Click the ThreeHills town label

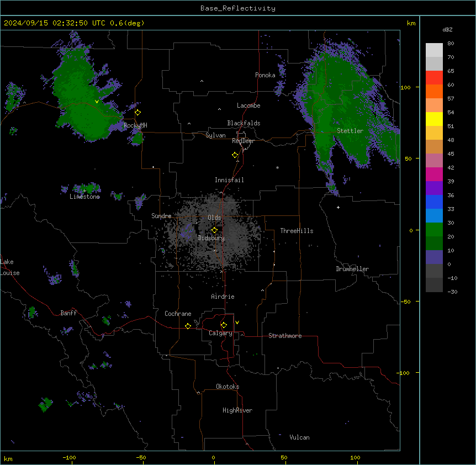tap(297, 231)
